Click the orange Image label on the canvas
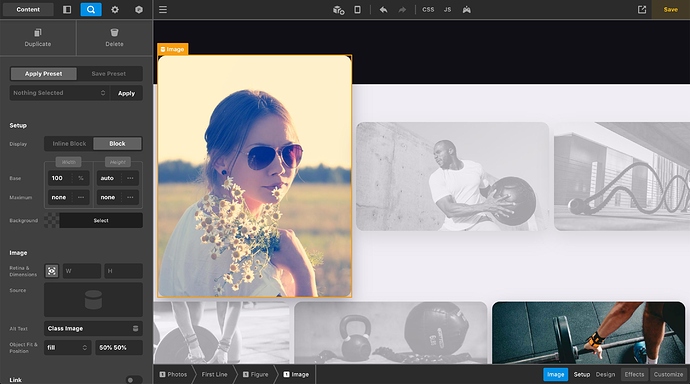 (x=172, y=49)
